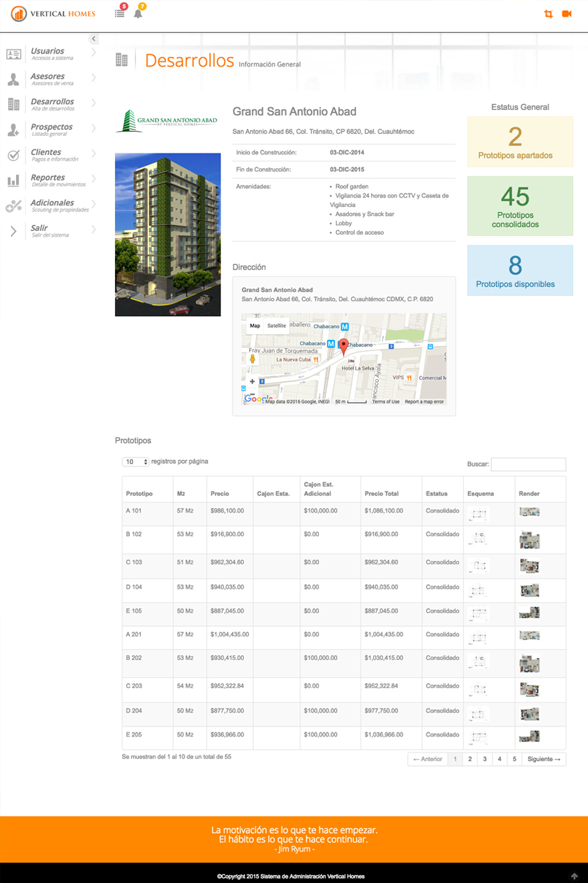Go to page 3 of results
The height and width of the screenshot is (883, 588).
tap(485, 759)
